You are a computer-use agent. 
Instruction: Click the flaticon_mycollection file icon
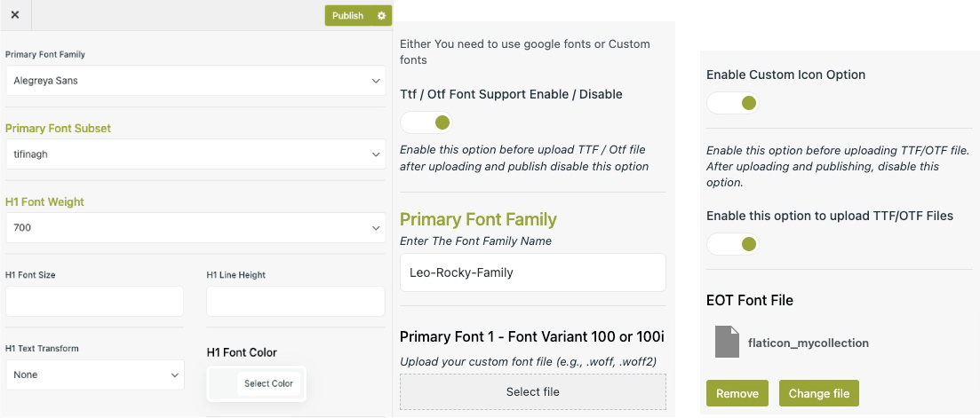tap(727, 343)
